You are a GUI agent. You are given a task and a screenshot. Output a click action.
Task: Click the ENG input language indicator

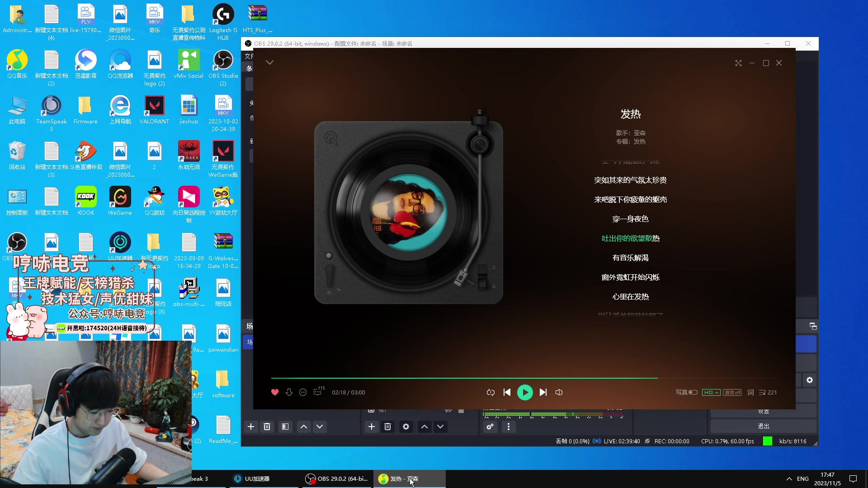coord(803,479)
